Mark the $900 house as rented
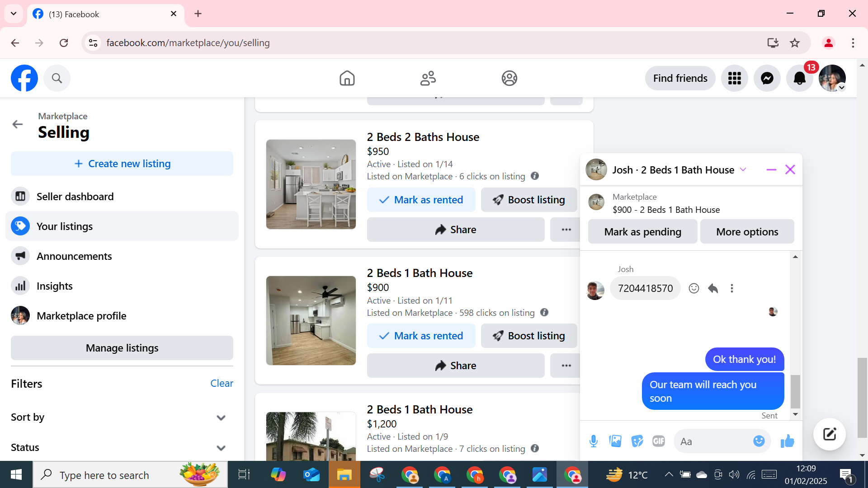 (421, 336)
